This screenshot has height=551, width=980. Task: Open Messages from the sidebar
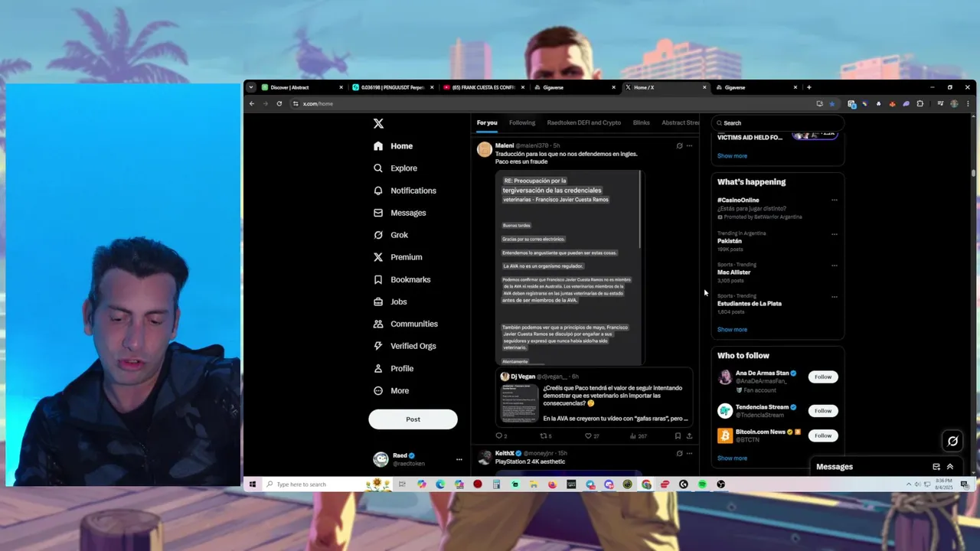(400, 213)
